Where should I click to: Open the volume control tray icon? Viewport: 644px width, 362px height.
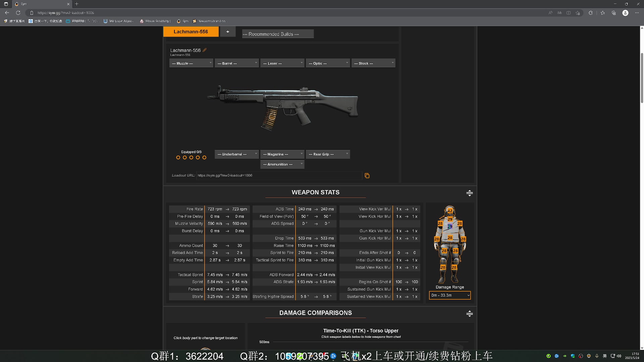point(619,356)
